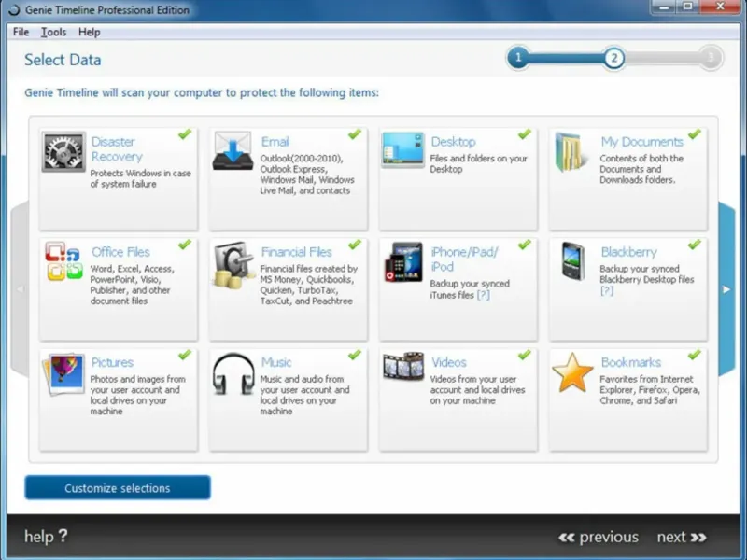Click the Genie Timeline title bar icon
This screenshot has height=560, width=747.
coord(14,9)
